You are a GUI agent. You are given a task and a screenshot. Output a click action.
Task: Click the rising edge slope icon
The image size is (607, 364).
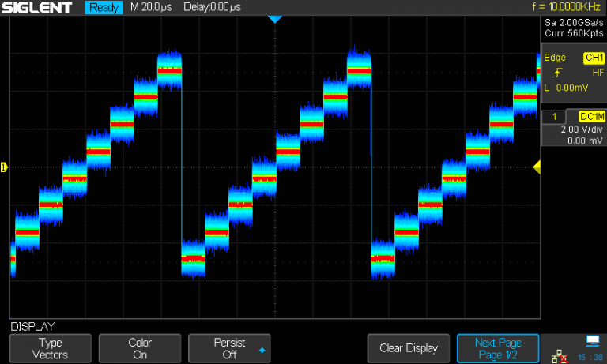(x=558, y=73)
